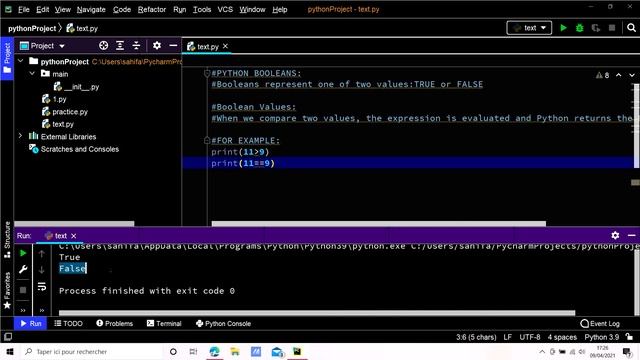
Task: Click the Run output horizontal scrollbar
Action: (x=317, y=313)
